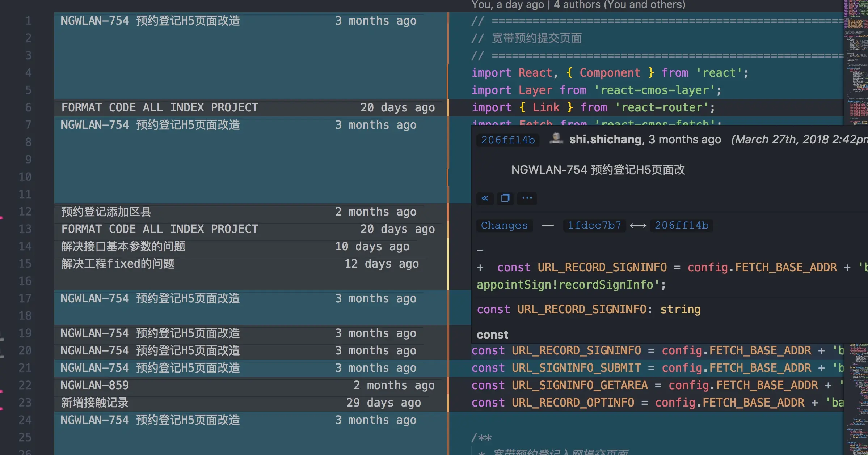Open commit 206ff14b beside the author avatar
The width and height of the screenshot is (868, 455).
pos(507,140)
